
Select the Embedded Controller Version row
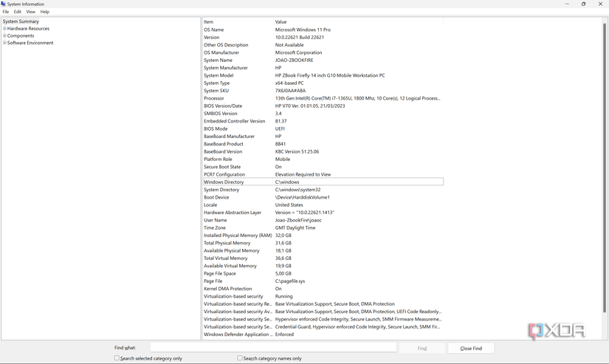pyautogui.click(x=323, y=121)
